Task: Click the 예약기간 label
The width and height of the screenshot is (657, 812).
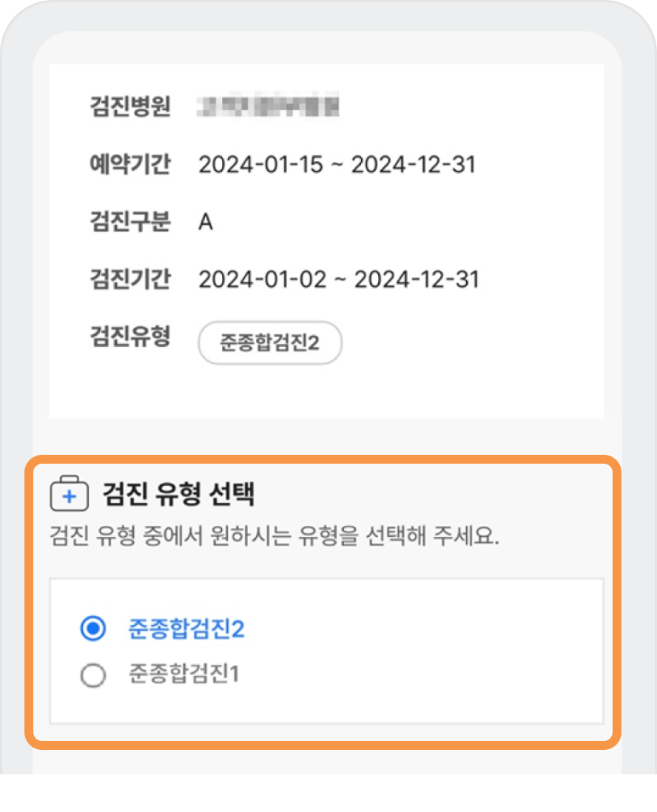Action: pos(130,164)
